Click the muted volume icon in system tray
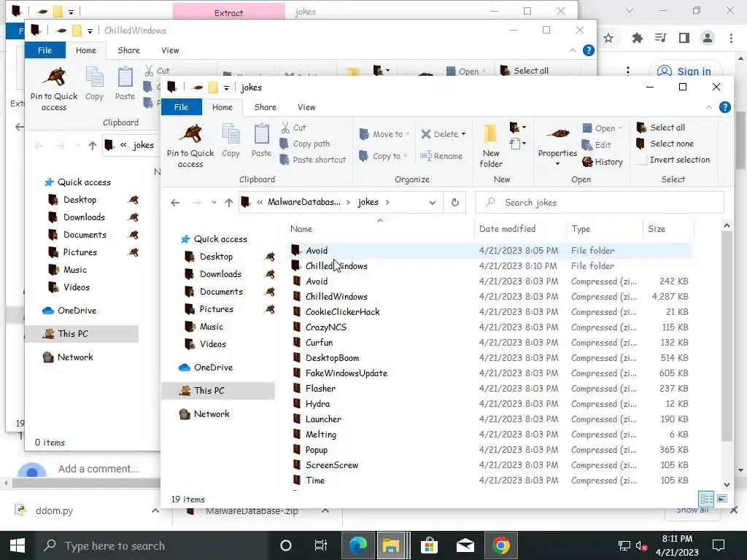Screen dimensions: 747x560 (x=641, y=546)
